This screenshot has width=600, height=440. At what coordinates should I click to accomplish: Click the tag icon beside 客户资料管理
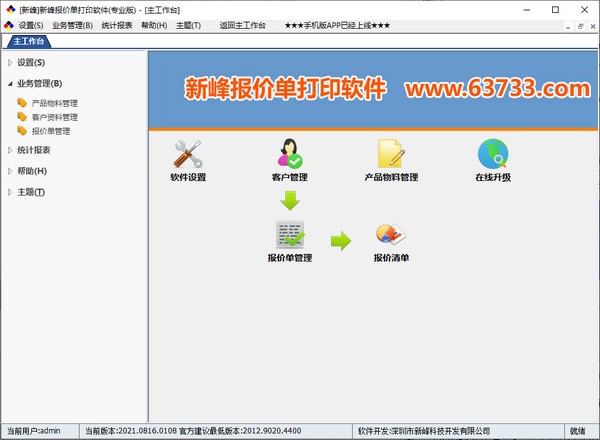pyautogui.click(x=22, y=117)
